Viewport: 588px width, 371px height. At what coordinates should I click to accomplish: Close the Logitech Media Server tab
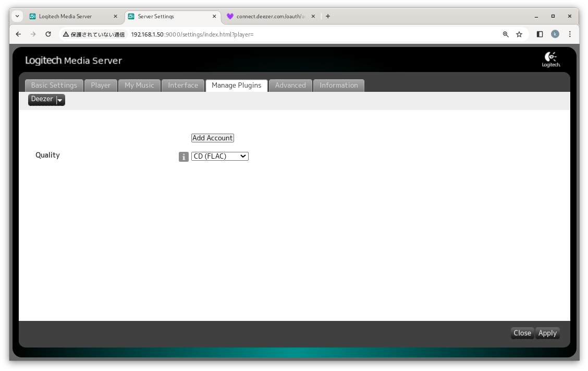(116, 16)
